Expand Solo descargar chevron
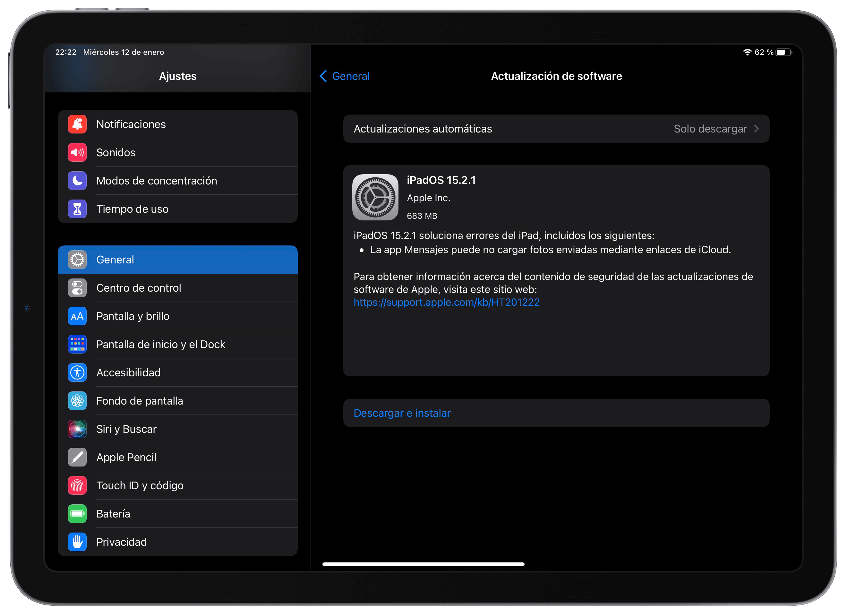The image size is (847, 616). [757, 129]
